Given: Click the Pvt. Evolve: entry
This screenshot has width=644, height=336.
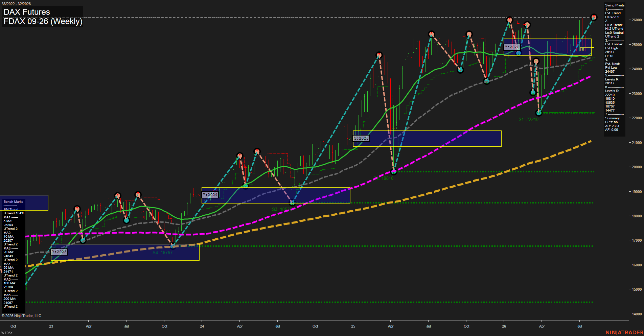Looking at the screenshot, I should [614, 44].
